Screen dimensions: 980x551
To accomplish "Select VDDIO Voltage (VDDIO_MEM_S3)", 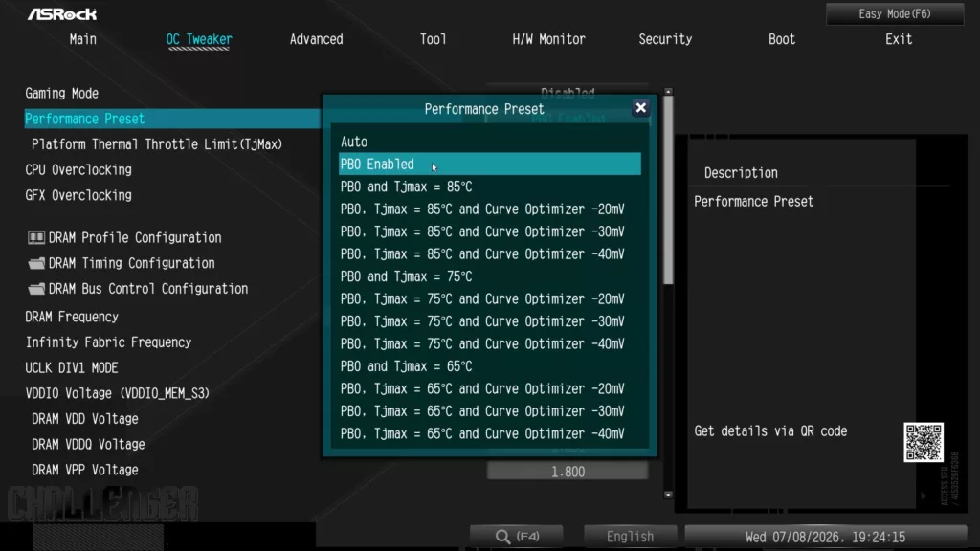I will tap(118, 393).
